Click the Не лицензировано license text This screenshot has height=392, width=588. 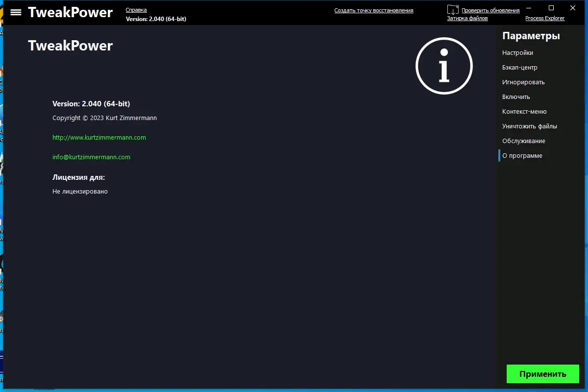pos(80,192)
